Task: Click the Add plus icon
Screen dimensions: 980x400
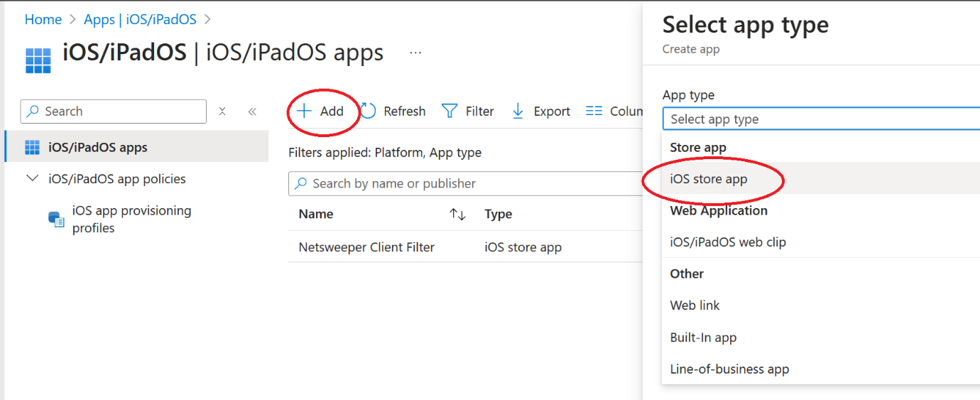Action: tap(304, 111)
